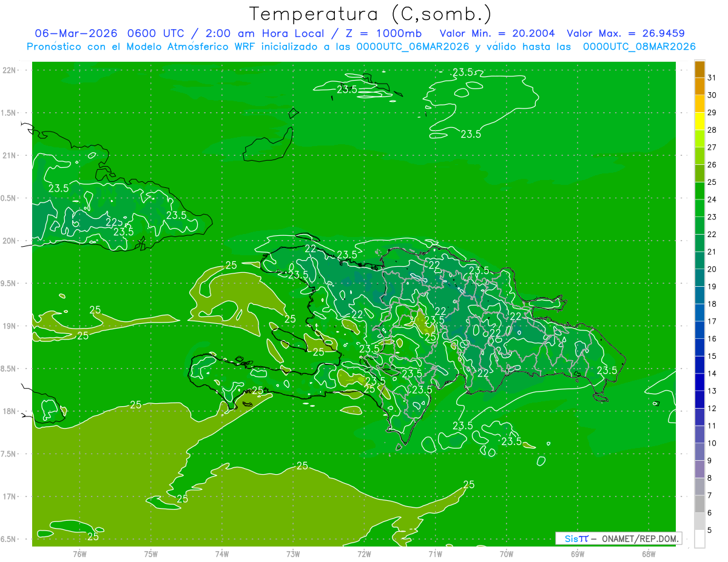The image size is (728, 562).
Task: Click the colorbar label '25'
Action: 712,182
